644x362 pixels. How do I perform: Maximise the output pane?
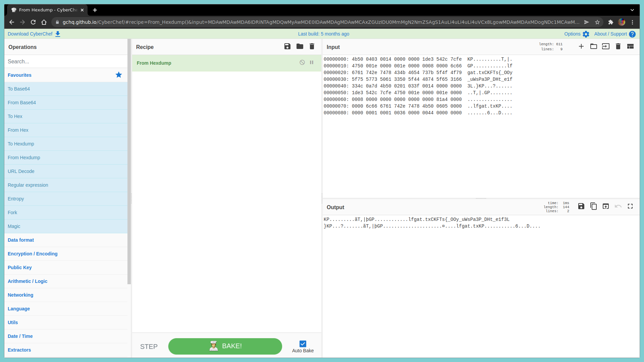(x=630, y=206)
